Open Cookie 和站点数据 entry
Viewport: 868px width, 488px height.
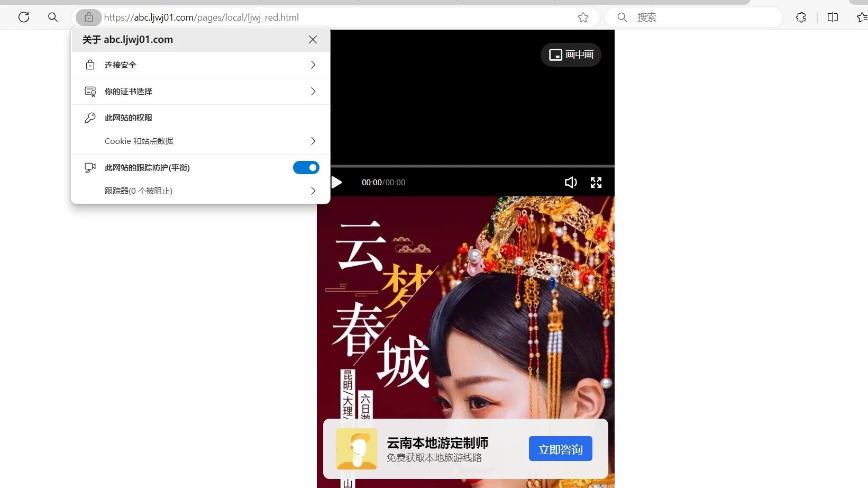tap(200, 141)
